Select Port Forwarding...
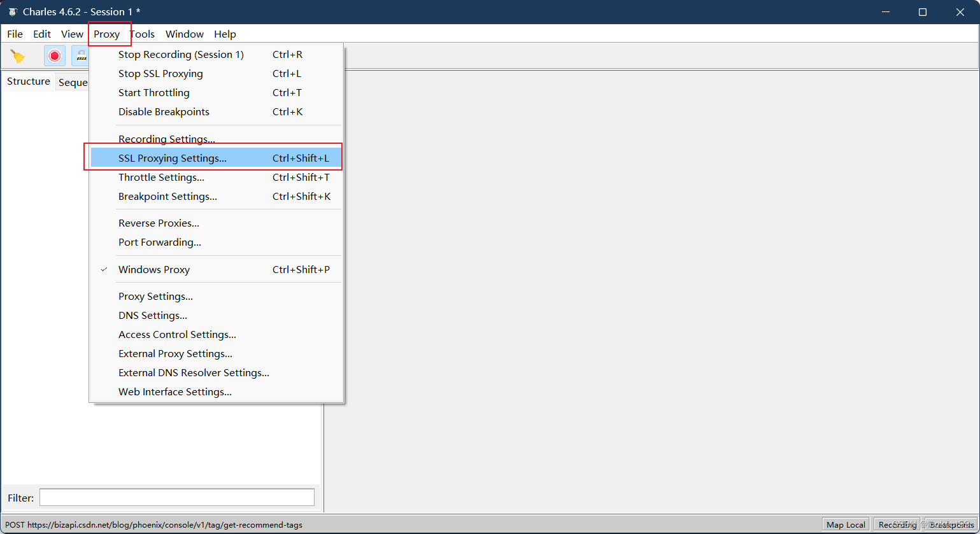Screen dimensions: 980x534 (217, 242)
